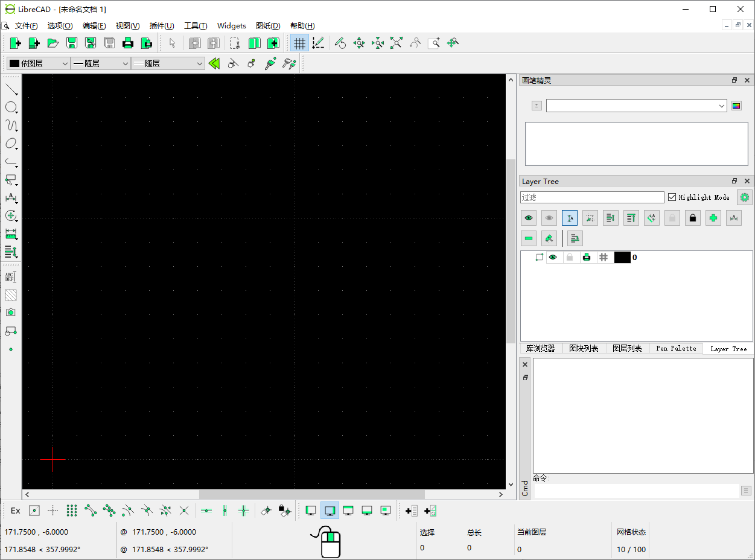
Task: Click the Ex exclusive snap button
Action: 16,511
